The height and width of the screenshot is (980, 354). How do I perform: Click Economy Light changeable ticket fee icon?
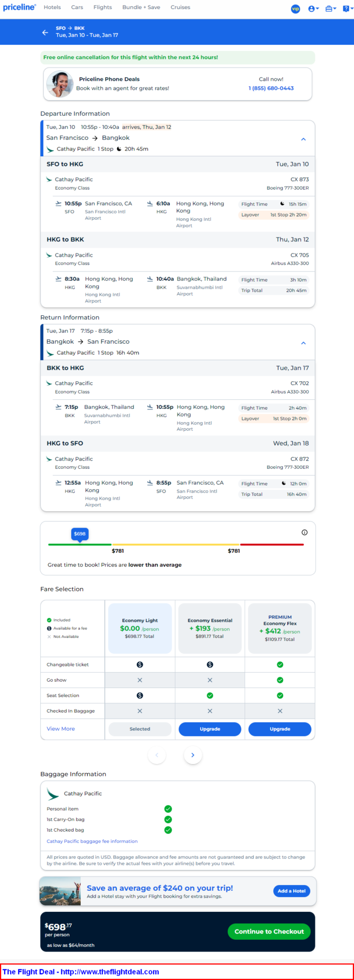pyautogui.click(x=140, y=665)
